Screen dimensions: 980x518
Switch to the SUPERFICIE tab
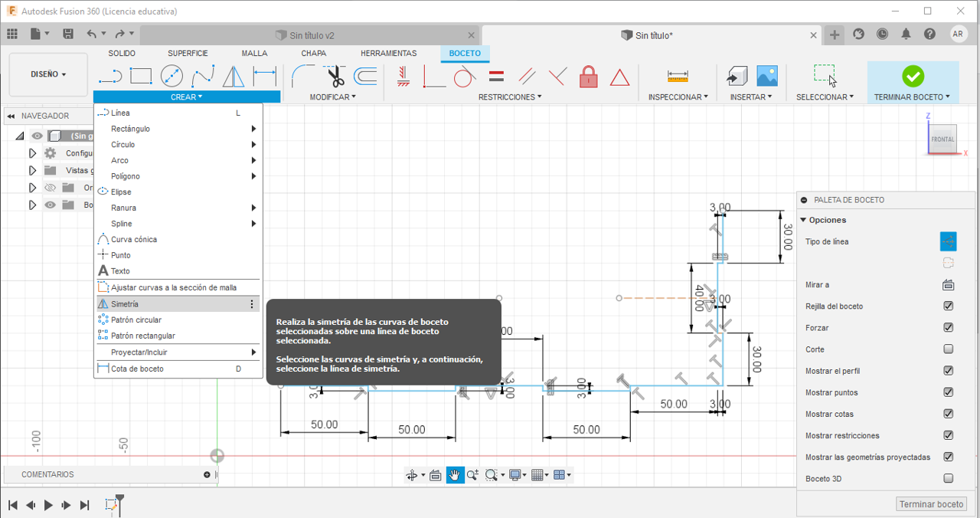[x=188, y=54]
